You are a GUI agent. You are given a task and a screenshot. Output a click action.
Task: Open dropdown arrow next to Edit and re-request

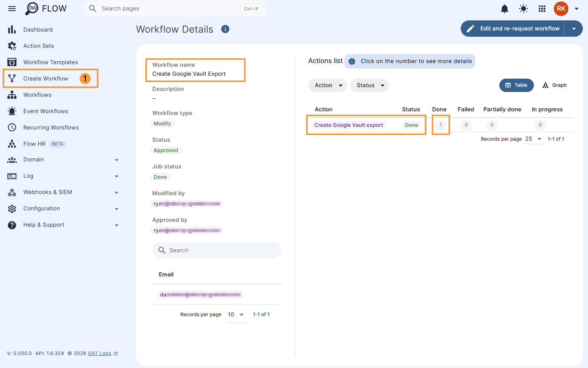click(x=574, y=29)
